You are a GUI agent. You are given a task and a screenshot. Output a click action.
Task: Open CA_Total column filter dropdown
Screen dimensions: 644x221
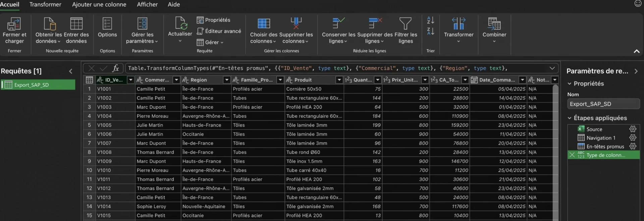pos(465,80)
